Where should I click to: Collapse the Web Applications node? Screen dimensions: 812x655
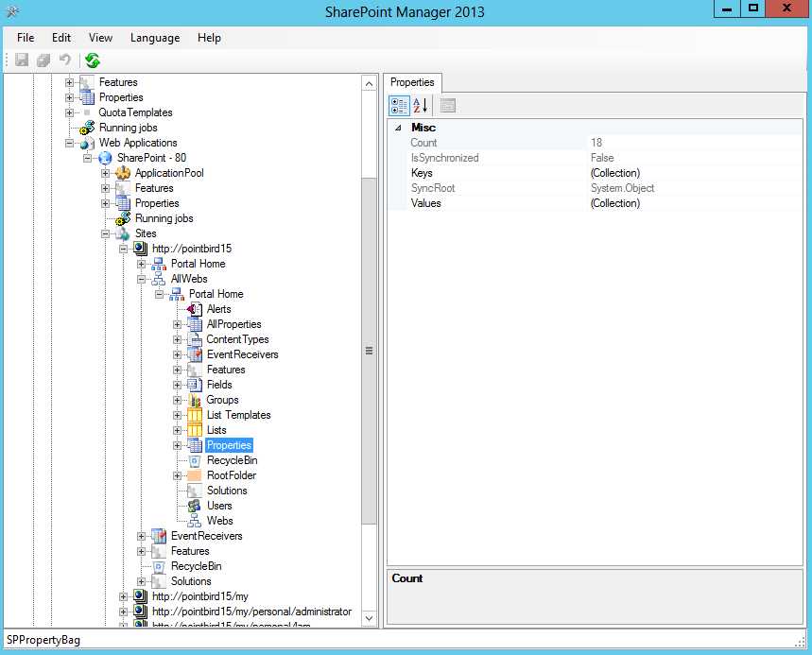[x=69, y=143]
